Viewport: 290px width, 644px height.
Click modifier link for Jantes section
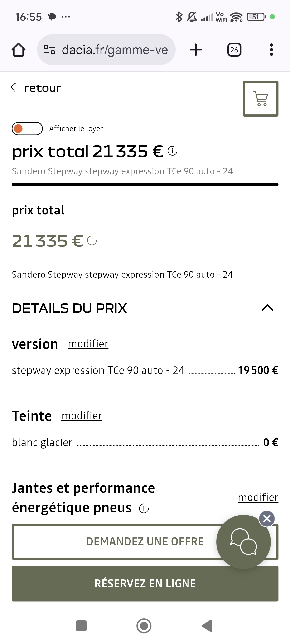click(x=258, y=497)
